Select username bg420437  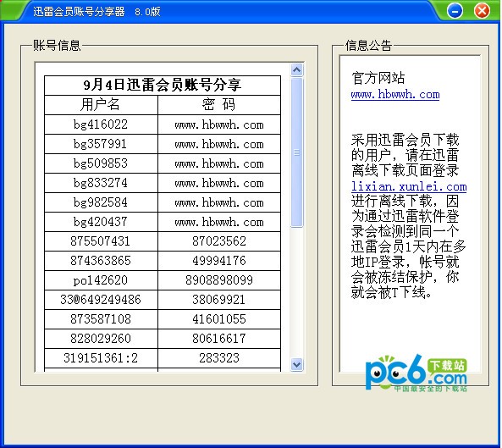pyautogui.click(x=101, y=222)
